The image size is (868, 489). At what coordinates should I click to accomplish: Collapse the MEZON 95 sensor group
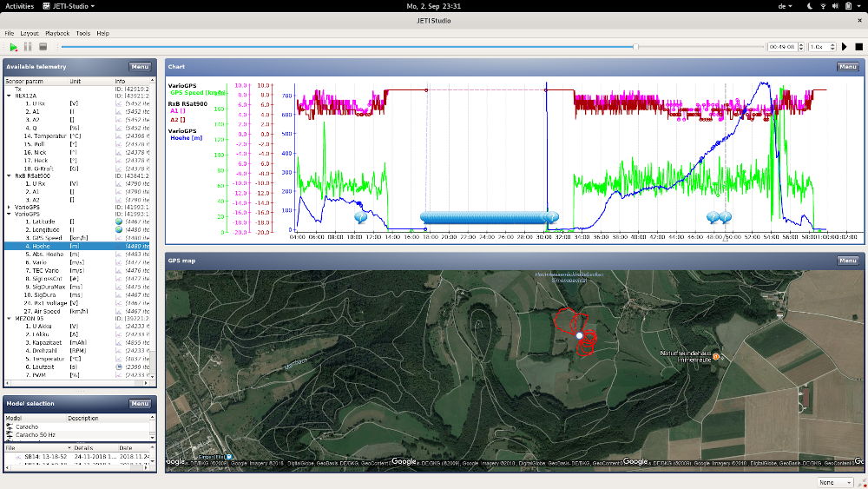point(9,319)
